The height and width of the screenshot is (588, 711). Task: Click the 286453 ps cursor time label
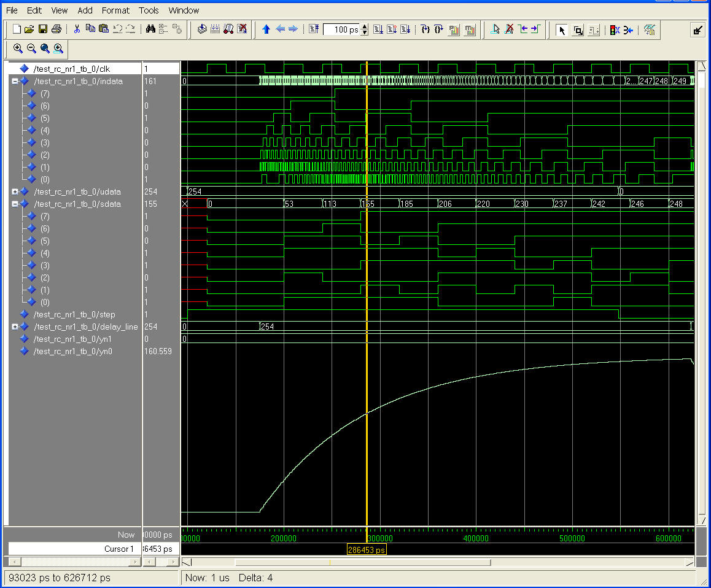pos(367,549)
